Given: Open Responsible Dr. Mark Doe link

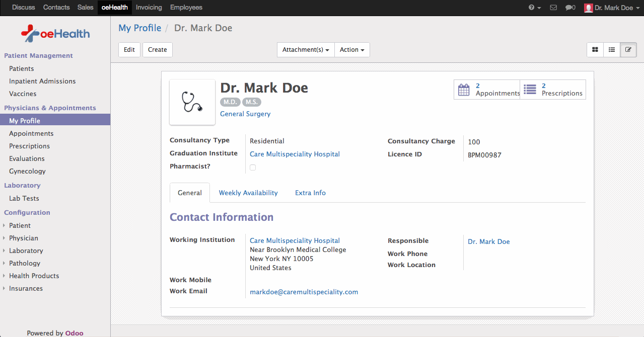Looking at the screenshot, I should [x=488, y=242].
